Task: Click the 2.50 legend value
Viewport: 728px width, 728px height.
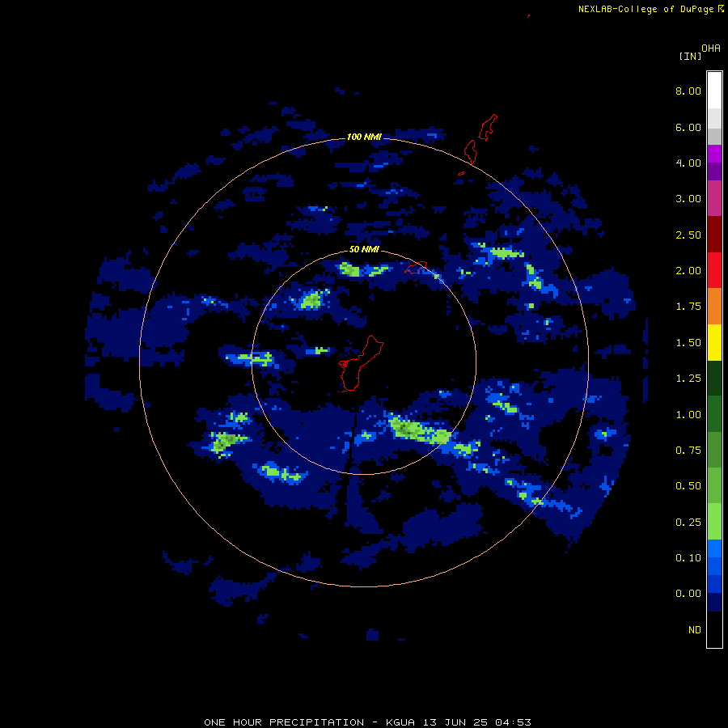Action: (688, 235)
